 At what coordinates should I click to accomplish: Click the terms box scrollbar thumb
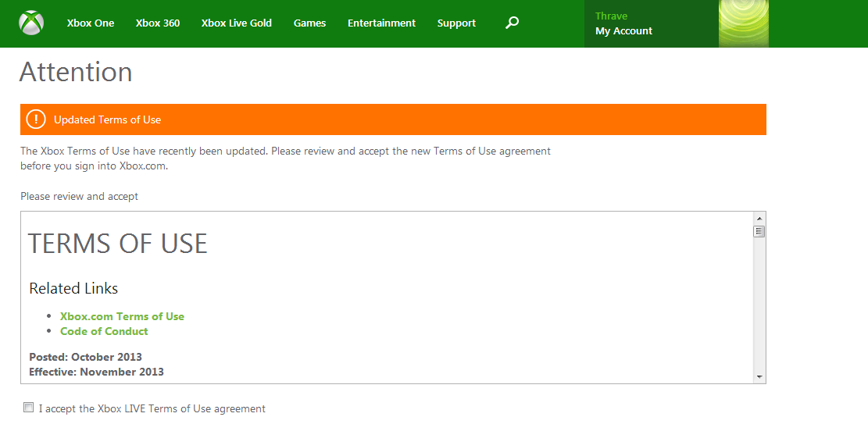(x=759, y=231)
